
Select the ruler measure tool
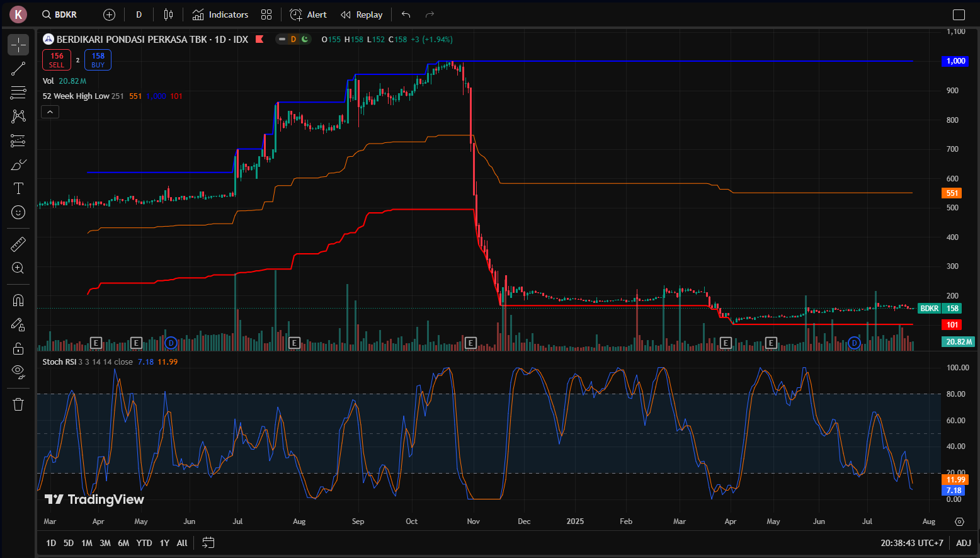(18, 244)
